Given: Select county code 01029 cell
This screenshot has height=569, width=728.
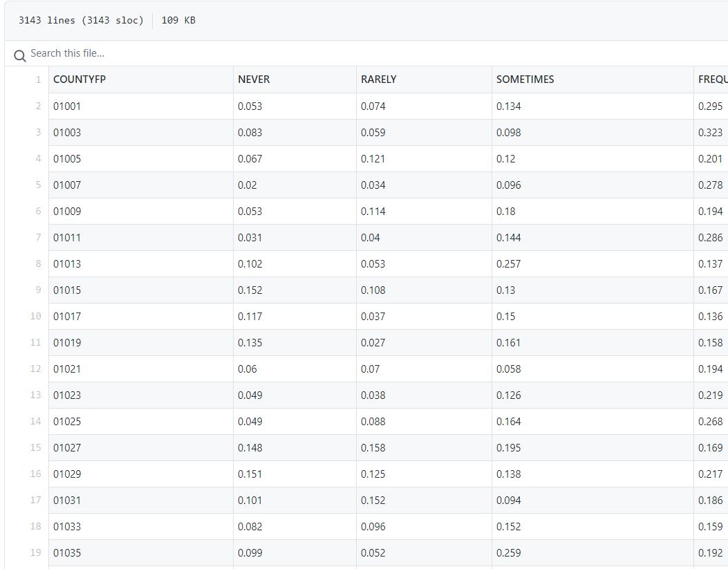Looking at the screenshot, I should tap(140, 474).
